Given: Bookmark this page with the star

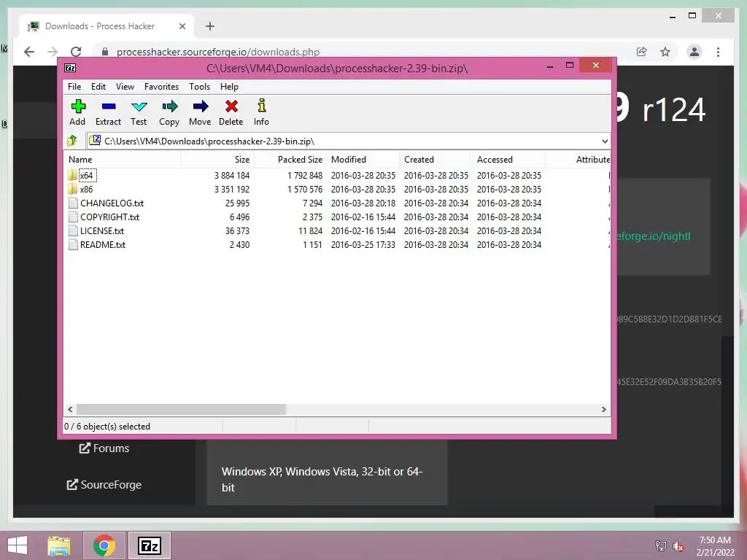Looking at the screenshot, I should pyautogui.click(x=665, y=52).
